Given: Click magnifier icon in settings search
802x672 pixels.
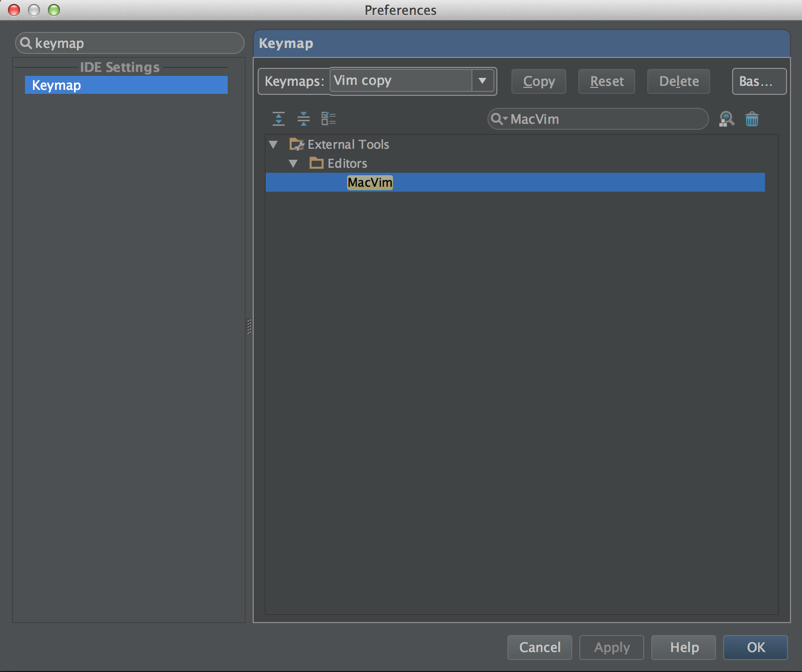Looking at the screenshot, I should click(26, 43).
